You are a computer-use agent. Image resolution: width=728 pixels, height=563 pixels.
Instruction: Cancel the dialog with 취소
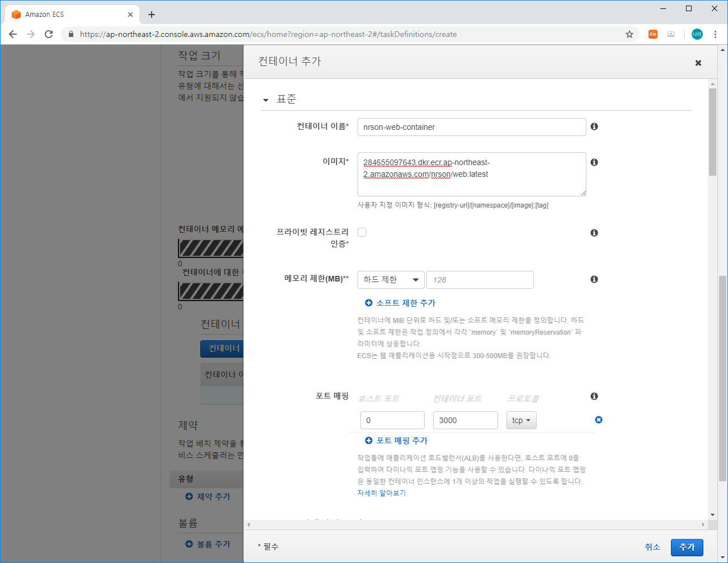tap(652, 547)
